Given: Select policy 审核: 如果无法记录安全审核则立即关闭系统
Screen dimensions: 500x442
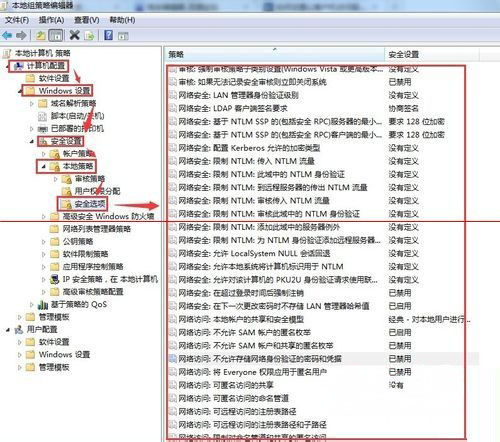Looking at the screenshot, I should (252, 82).
